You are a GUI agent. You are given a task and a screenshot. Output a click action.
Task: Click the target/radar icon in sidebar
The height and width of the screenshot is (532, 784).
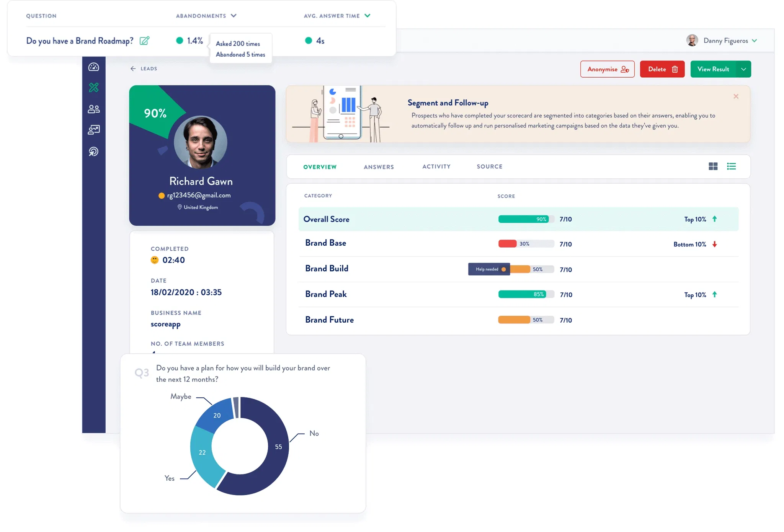pyautogui.click(x=94, y=152)
